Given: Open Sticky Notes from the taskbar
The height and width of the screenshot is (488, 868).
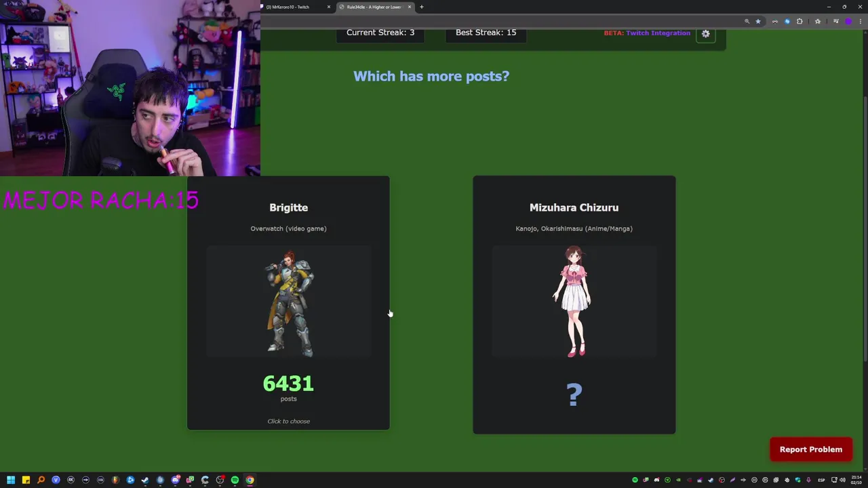Looking at the screenshot, I should (x=26, y=480).
